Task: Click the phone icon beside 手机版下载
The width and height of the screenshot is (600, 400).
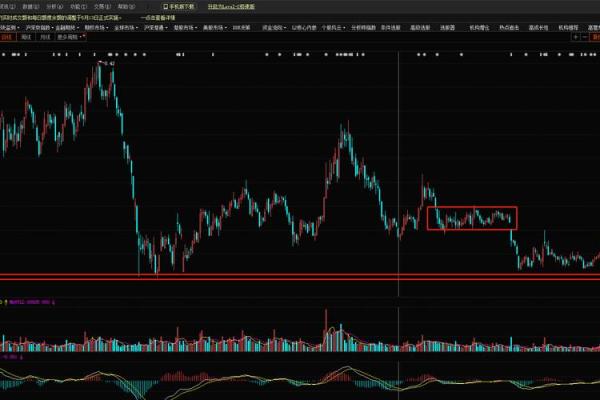Action: click(x=165, y=6)
